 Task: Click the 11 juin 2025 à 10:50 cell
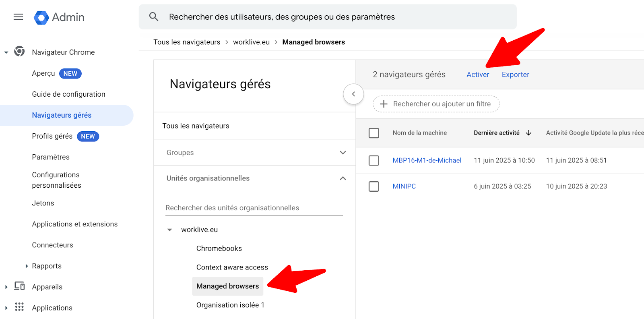[x=504, y=160]
